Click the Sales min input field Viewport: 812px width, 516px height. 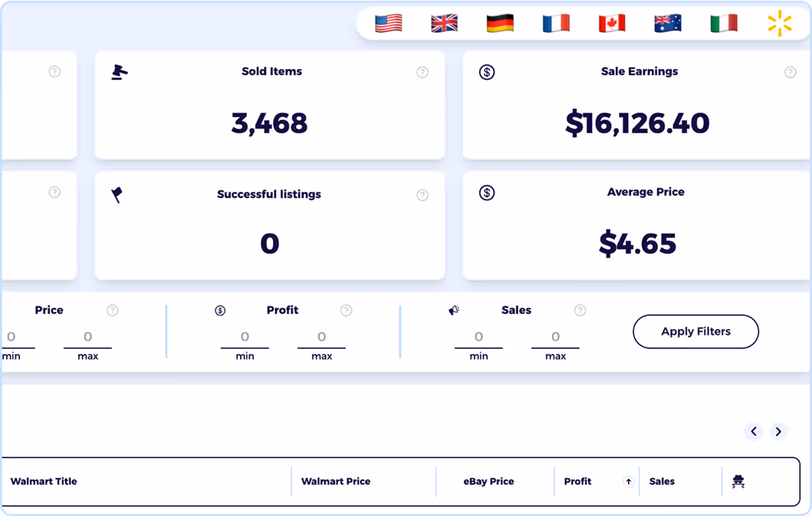pos(479,338)
